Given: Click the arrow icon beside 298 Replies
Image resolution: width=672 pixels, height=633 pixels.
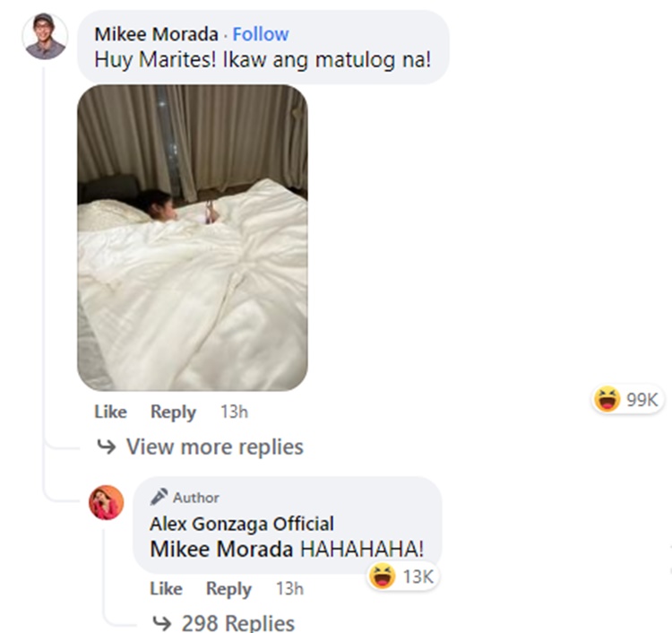Looking at the screenshot, I should coord(162,623).
